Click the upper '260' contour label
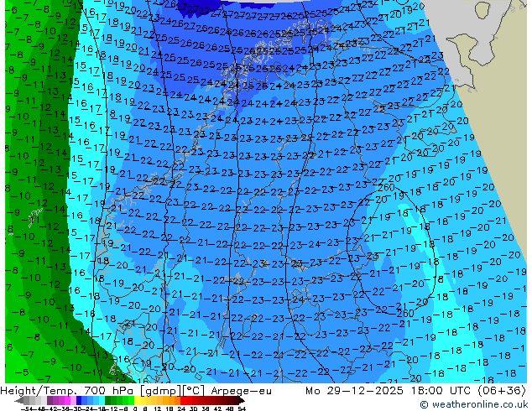 click(386, 188)
